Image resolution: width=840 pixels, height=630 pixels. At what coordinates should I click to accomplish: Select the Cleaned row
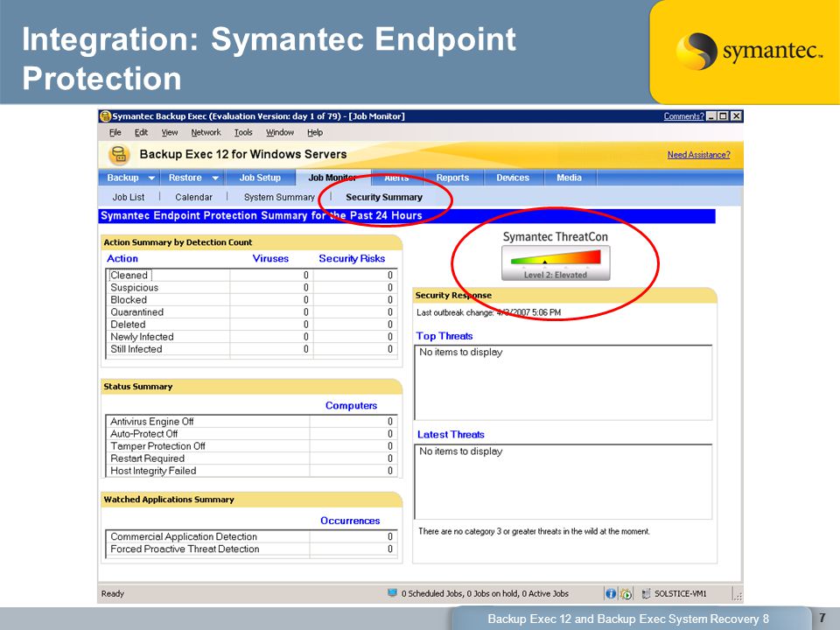click(x=251, y=276)
